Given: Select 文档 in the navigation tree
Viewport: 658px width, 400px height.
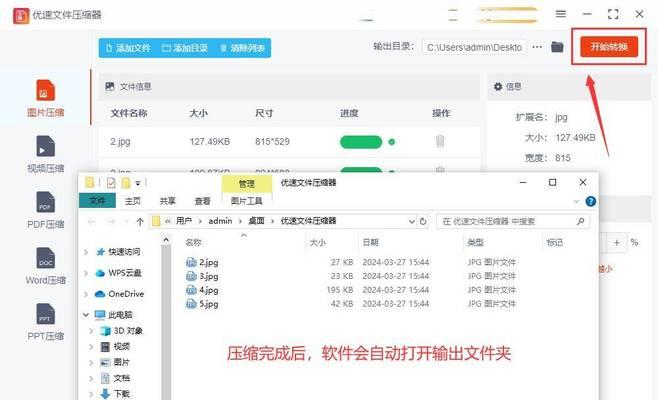Looking at the screenshot, I should click(121, 378).
